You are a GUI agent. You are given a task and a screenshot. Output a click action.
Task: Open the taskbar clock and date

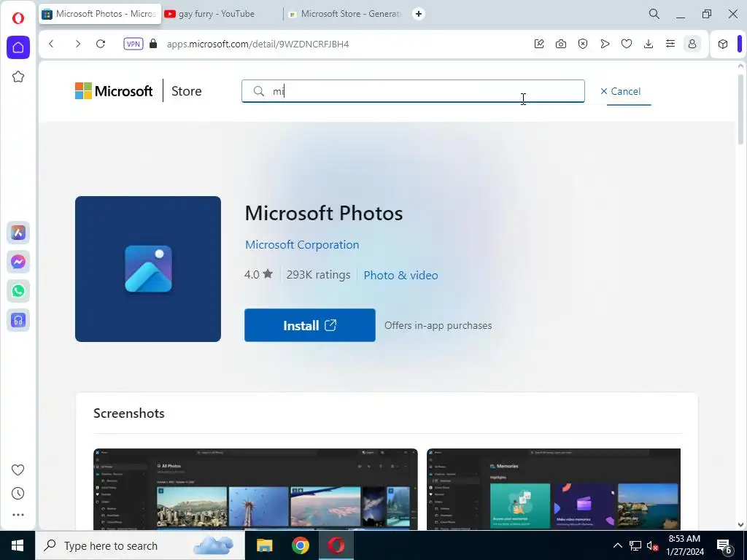(x=684, y=545)
